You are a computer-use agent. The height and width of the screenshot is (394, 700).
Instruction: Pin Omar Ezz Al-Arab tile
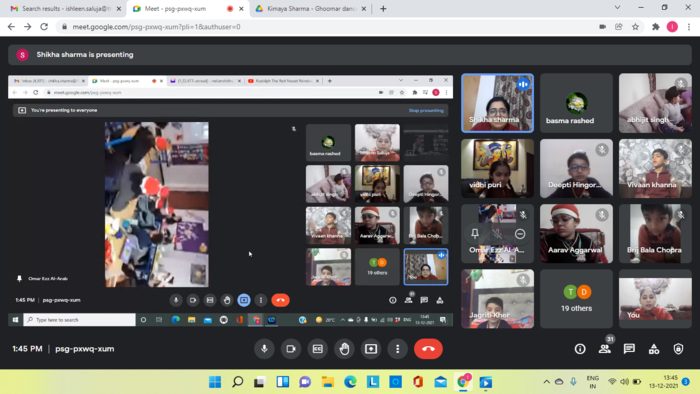(x=475, y=233)
